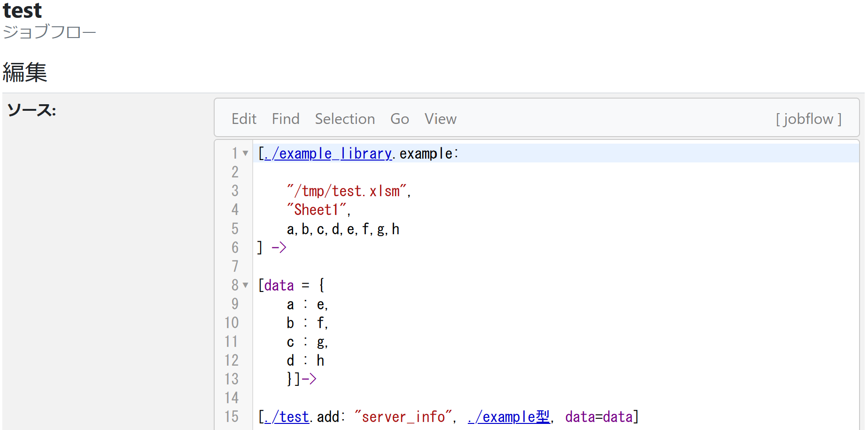The width and height of the screenshot is (868, 430).
Task: Collapse the code block at line 1
Action: (x=245, y=154)
